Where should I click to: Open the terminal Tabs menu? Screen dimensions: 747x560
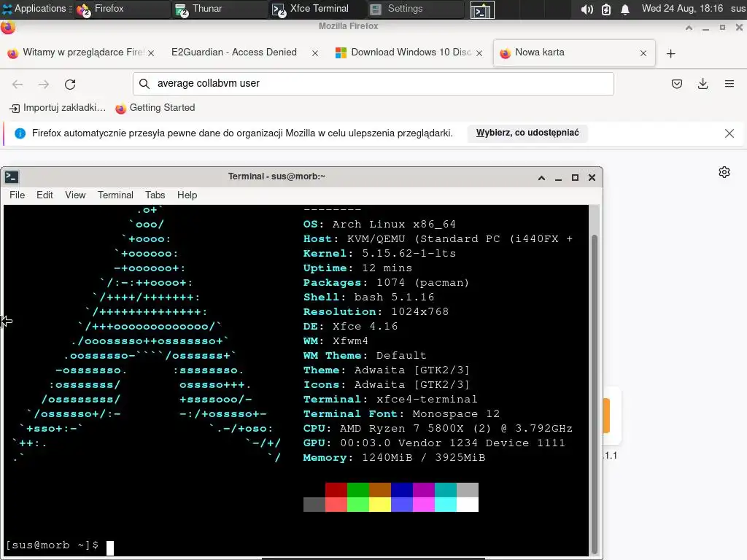(x=155, y=195)
